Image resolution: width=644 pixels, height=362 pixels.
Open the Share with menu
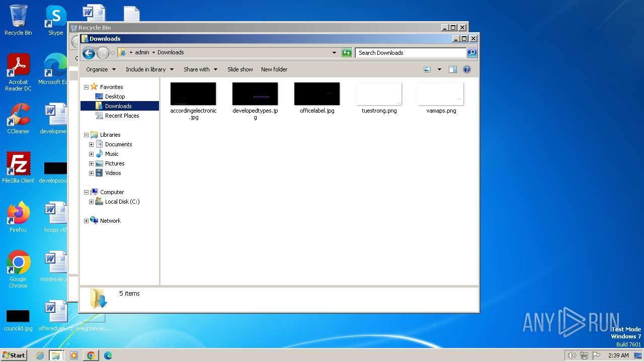tap(200, 69)
